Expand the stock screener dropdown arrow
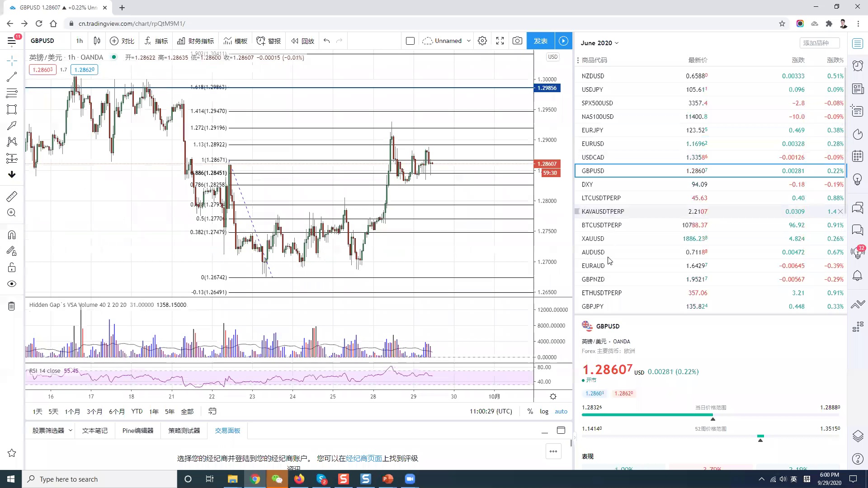The height and width of the screenshot is (488, 868). [71, 430]
